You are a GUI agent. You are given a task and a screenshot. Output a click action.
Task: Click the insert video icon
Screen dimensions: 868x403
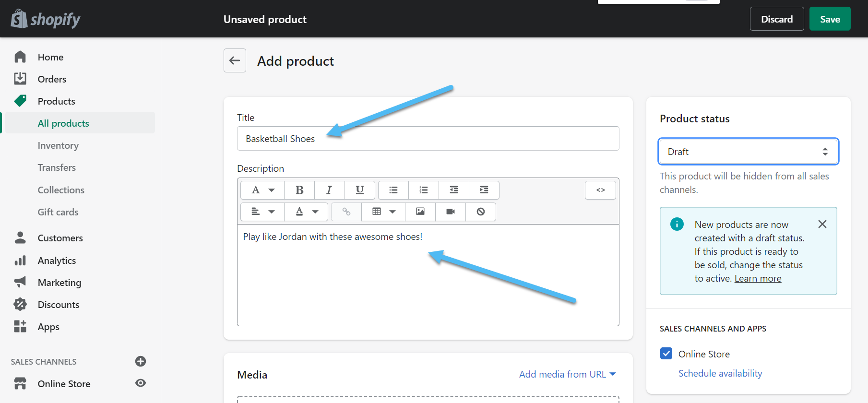tap(450, 212)
